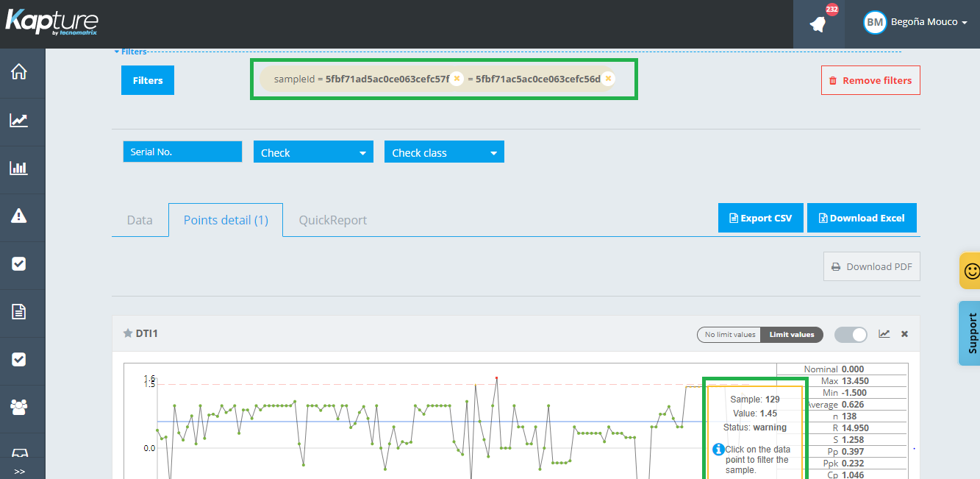Click the Nominal 0.000 statistic
This screenshot has height=479, width=980.
coord(834,369)
